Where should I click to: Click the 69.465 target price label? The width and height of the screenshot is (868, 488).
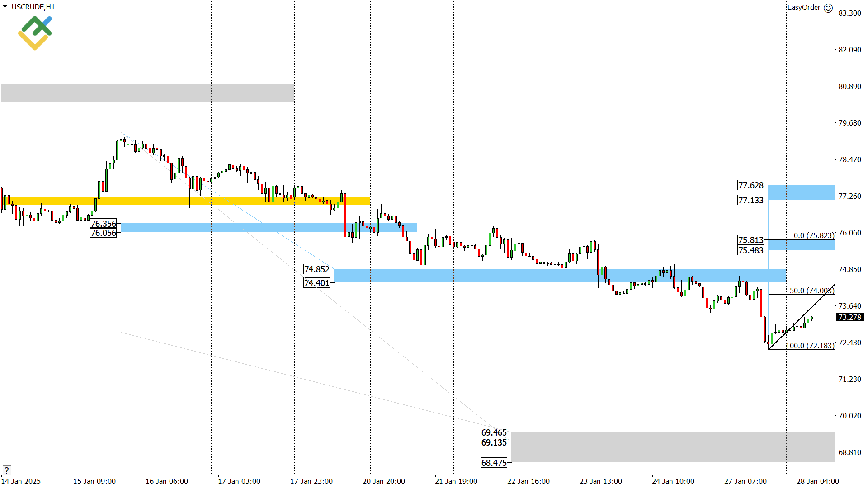[494, 432]
